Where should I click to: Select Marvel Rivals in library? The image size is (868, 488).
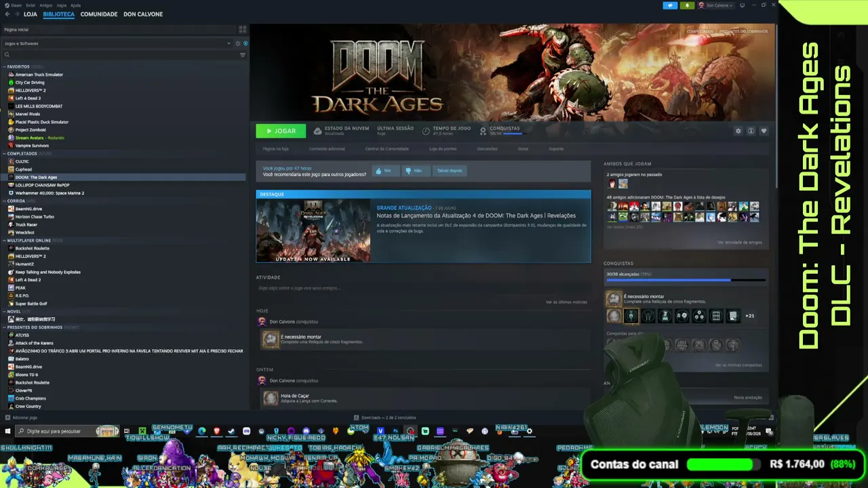click(28, 114)
